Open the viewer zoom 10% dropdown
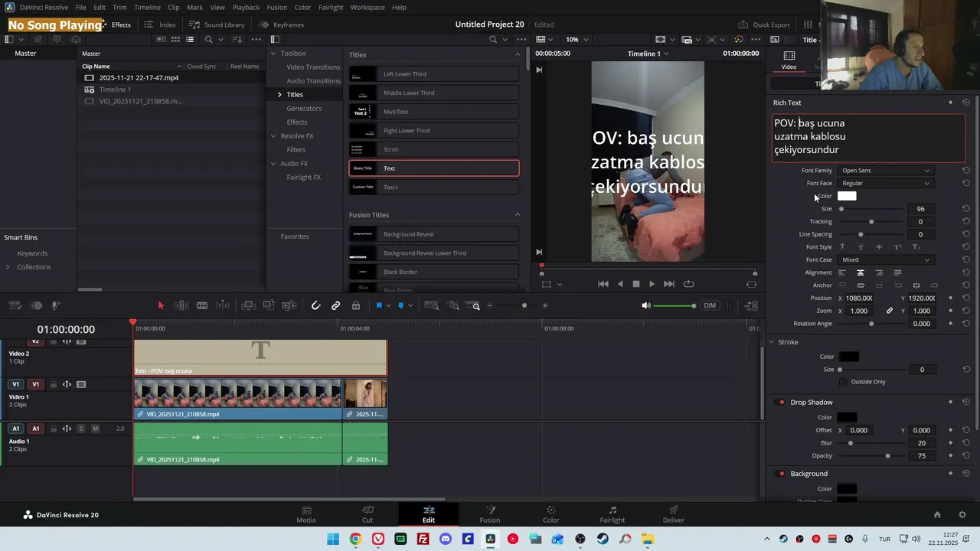Screen dimensions: 980x551 point(577,40)
